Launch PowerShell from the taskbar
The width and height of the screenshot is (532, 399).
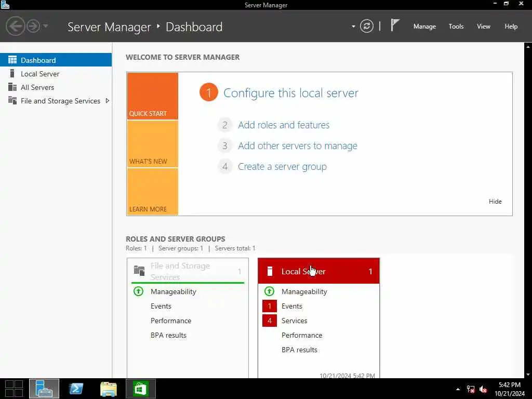click(x=76, y=389)
